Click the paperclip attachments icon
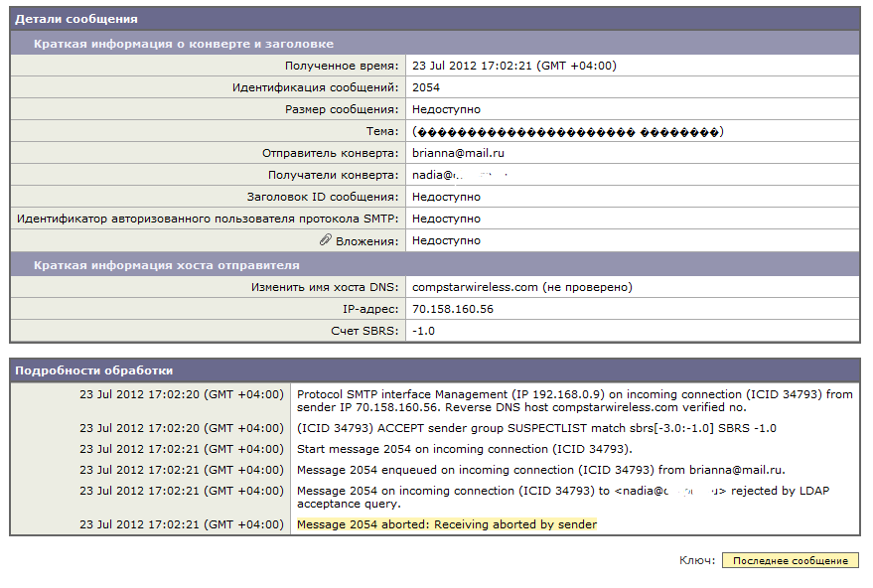 point(326,240)
